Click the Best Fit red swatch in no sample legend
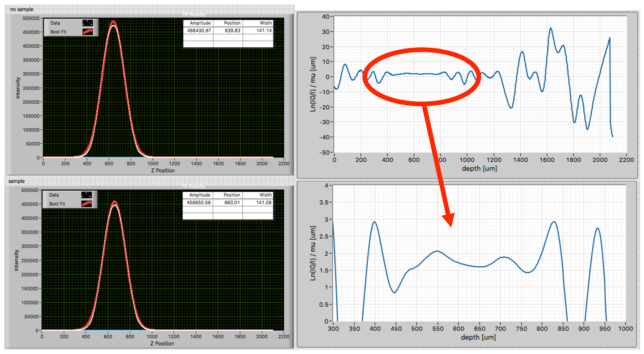The height and width of the screenshot is (354, 644). pos(88,32)
